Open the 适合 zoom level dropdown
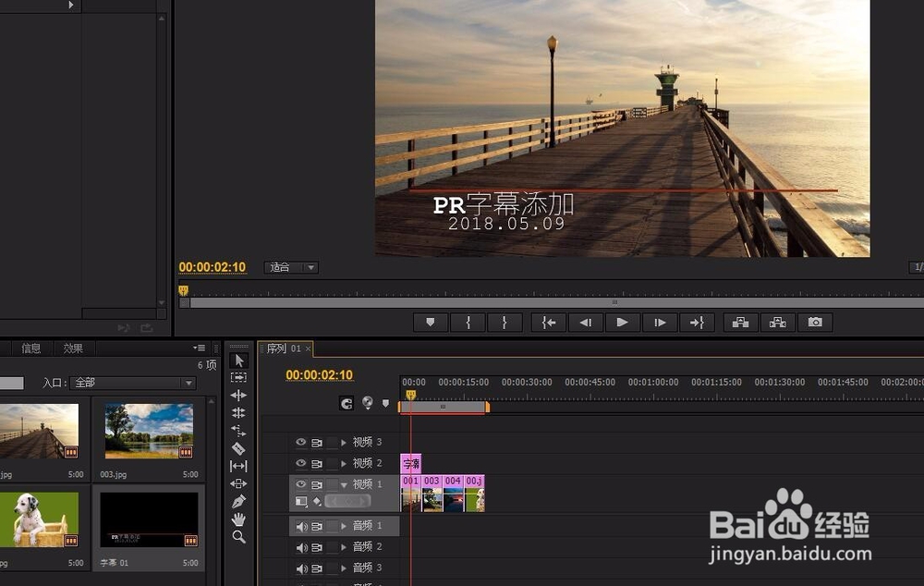924x586 pixels. tap(291, 268)
